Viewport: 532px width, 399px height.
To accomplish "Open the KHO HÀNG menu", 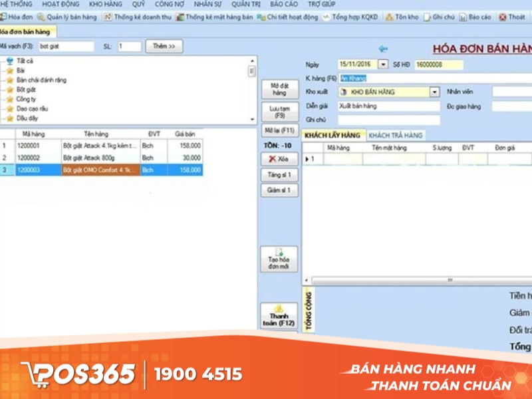I will (x=105, y=4).
